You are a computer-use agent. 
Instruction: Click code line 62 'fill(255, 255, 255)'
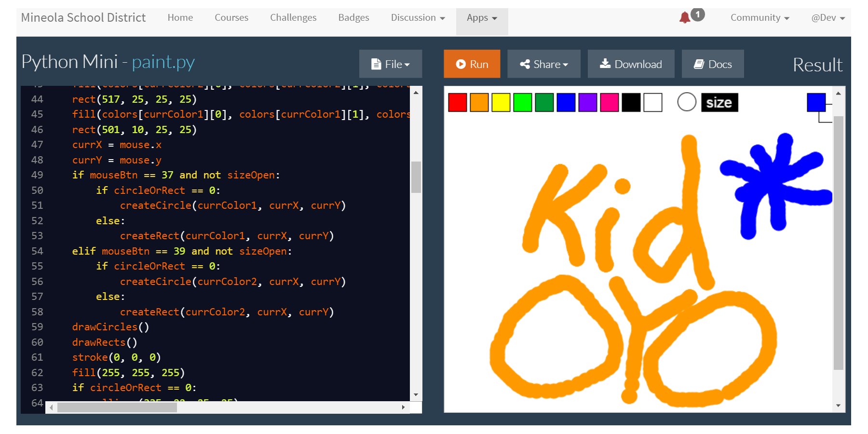[x=128, y=373]
